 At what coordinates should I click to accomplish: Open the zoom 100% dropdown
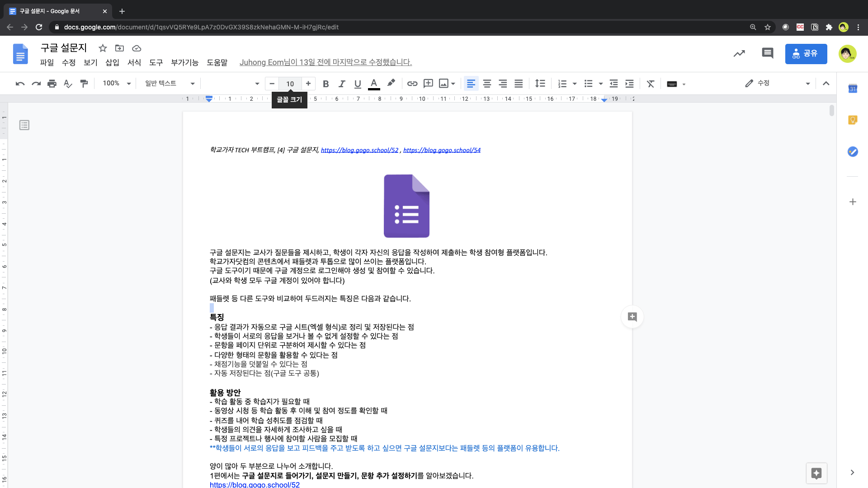[x=116, y=84]
